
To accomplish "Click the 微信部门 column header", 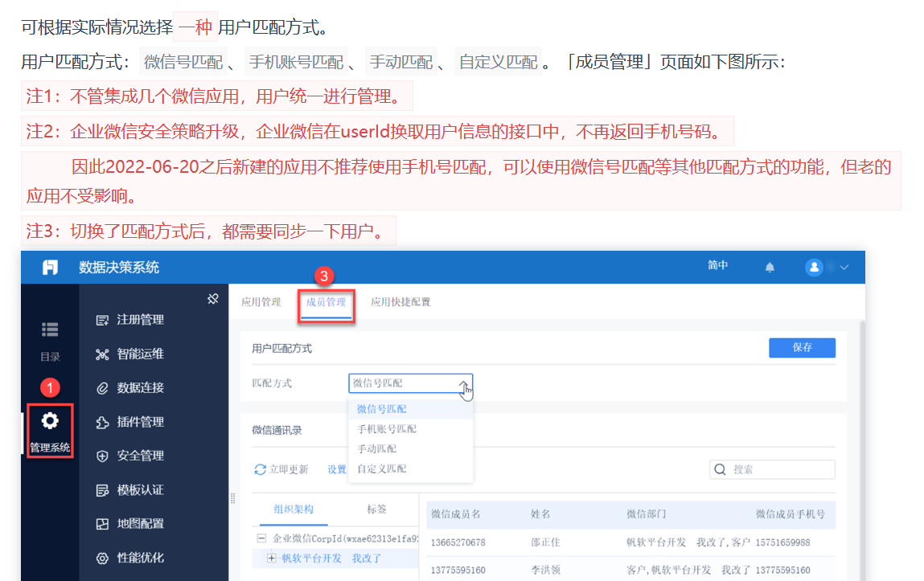I will [646, 513].
